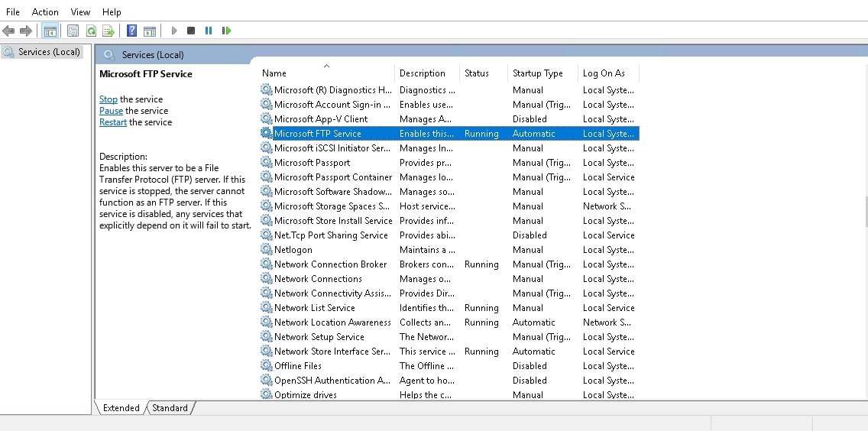This screenshot has height=431, width=868.
Task: Click the Export List toolbar icon
Action: tap(108, 31)
